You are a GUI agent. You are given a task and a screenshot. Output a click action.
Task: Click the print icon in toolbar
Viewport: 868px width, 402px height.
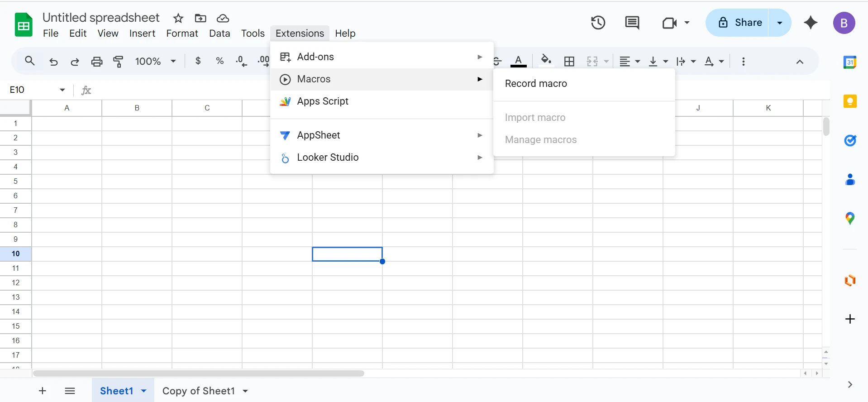pyautogui.click(x=97, y=61)
